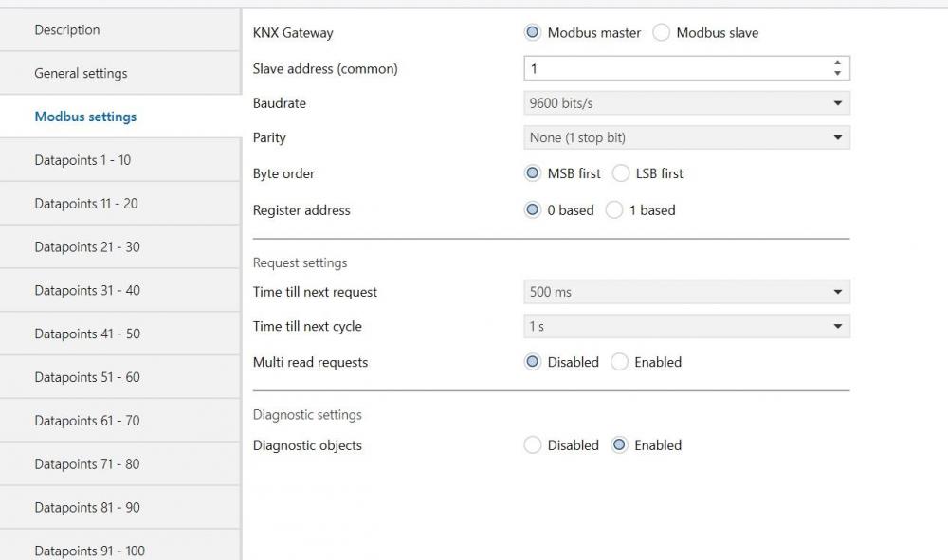
Task: Disable diagnostic objects
Action: [x=533, y=445]
